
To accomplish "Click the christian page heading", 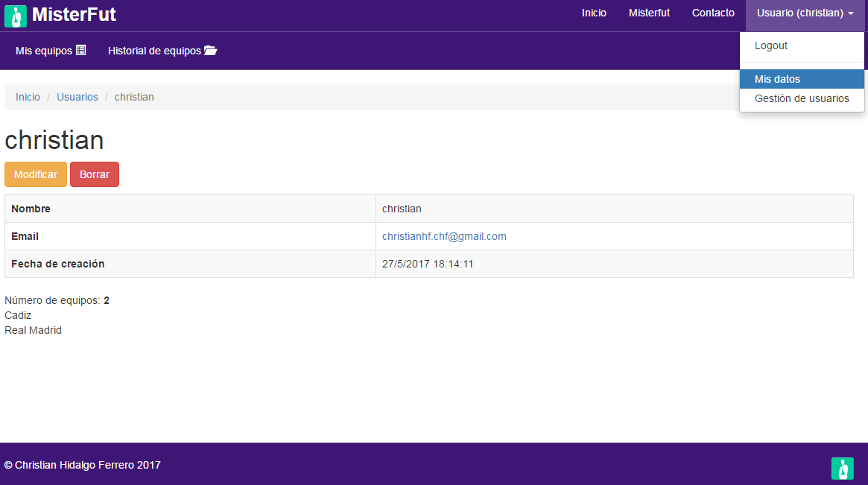I will click(x=54, y=139).
